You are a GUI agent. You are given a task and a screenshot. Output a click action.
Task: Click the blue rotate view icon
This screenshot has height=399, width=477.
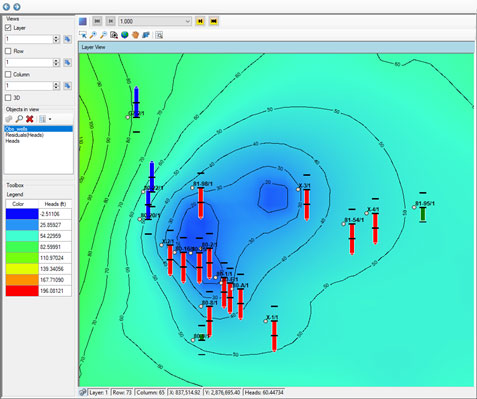point(146,35)
